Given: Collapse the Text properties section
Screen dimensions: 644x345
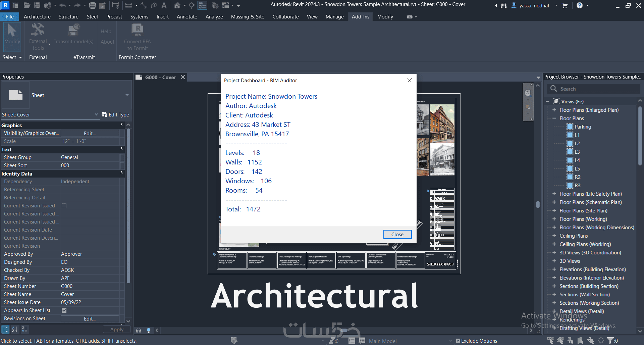Looking at the screenshot, I should point(121,149).
